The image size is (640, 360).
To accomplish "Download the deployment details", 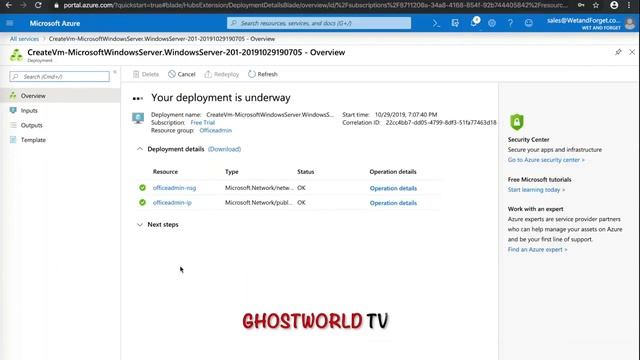I will [224, 149].
